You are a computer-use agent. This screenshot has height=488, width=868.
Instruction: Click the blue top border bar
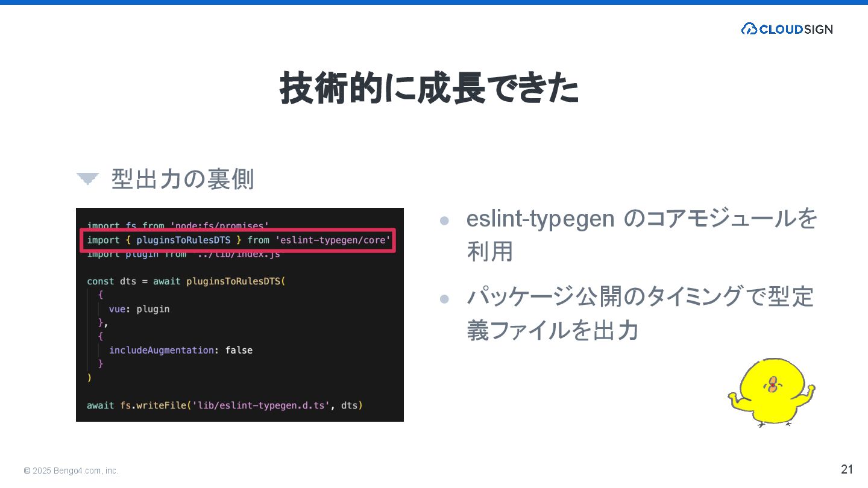point(434,2)
